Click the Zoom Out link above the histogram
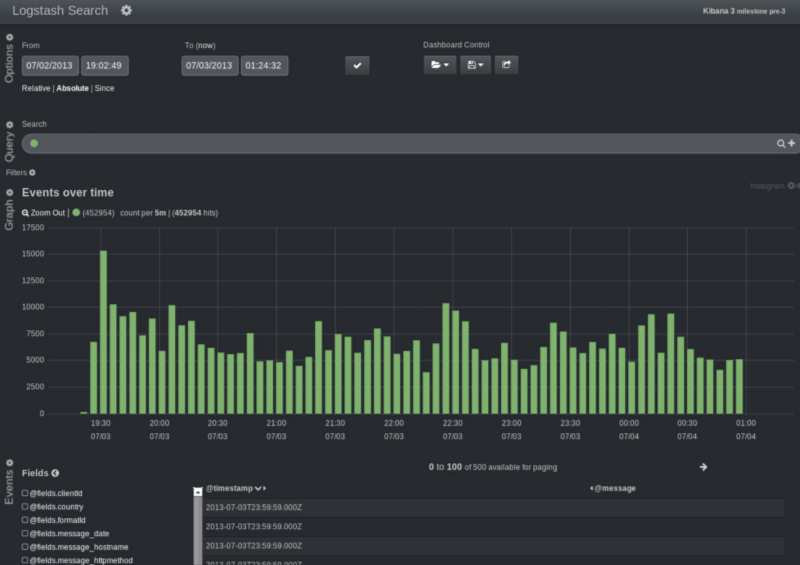The image size is (800, 565). tap(42, 213)
